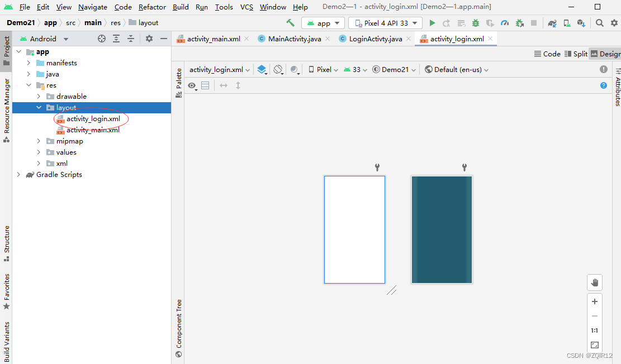Click the layout list icon beside View Options
Viewport: 621px width, 364px height.
coord(205,85)
